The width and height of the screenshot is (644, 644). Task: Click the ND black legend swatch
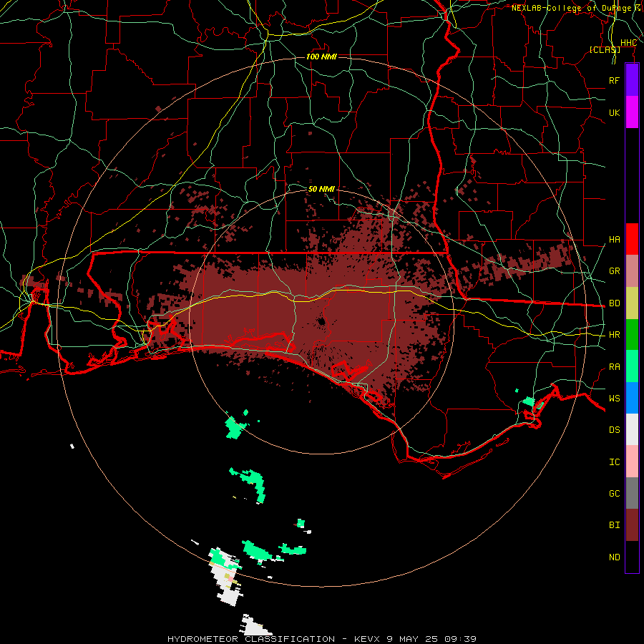pos(632,557)
